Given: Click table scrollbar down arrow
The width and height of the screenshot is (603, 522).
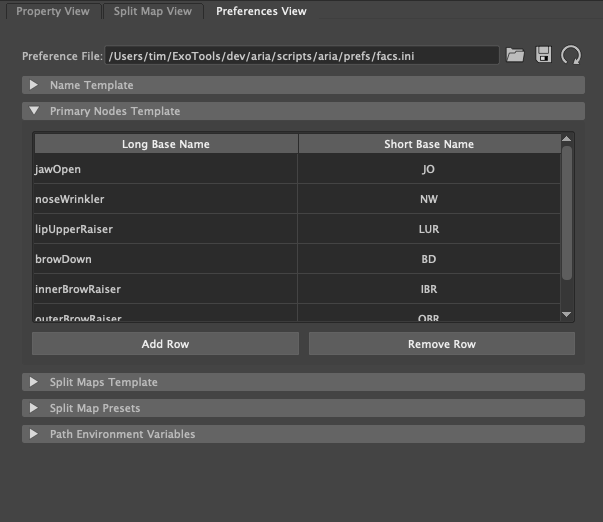Looking at the screenshot, I should click(x=566, y=314).
